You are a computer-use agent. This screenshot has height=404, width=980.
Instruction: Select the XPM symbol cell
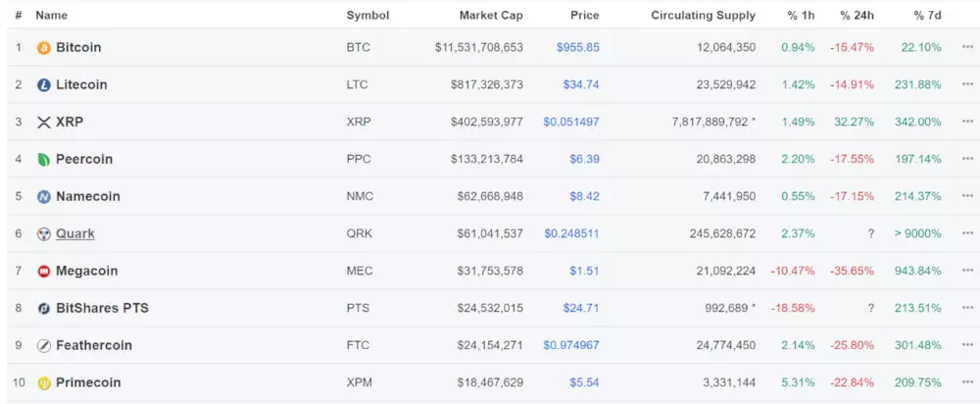[x=360, y=382]
